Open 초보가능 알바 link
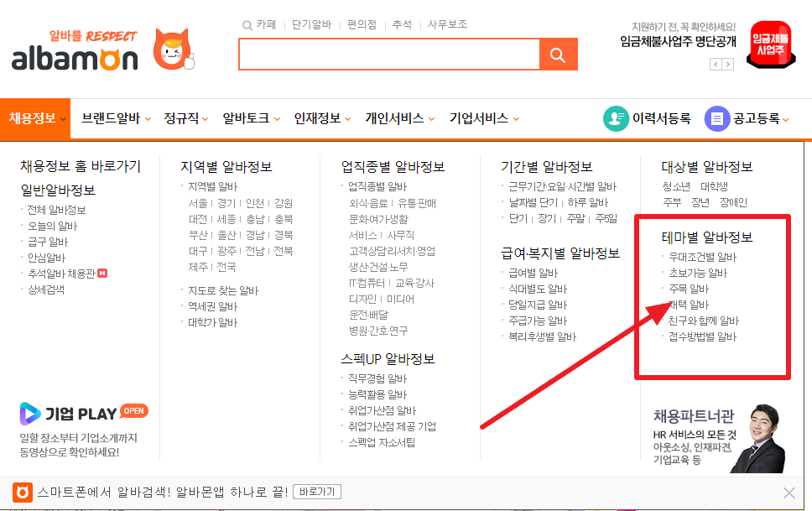Viewport: 812px width, 511px height. [x=698, y=274]
